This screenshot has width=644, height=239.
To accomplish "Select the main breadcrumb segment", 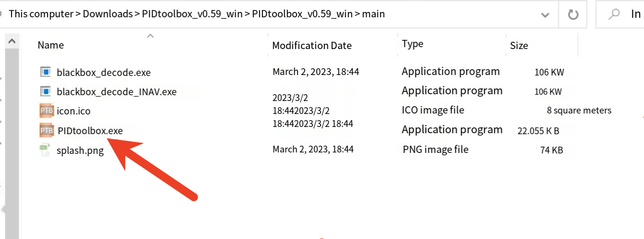I will tap(373, 14).
